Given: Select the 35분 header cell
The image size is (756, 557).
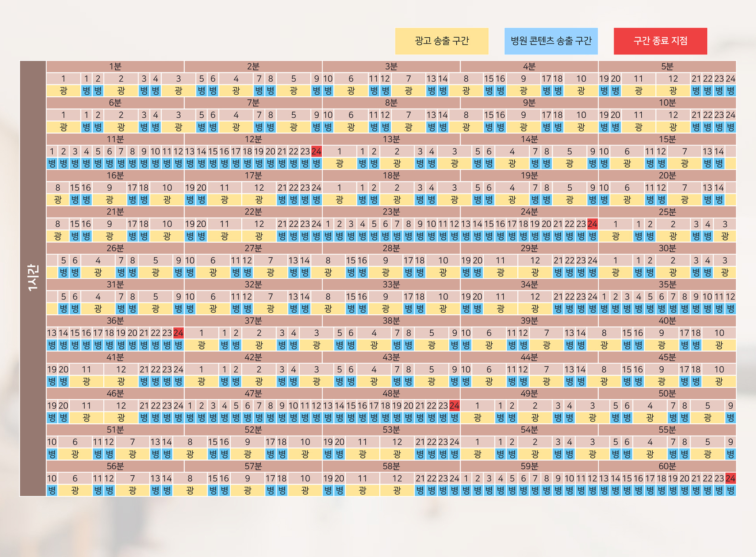Looking at the screenshot, I should [x=667, y=284].
